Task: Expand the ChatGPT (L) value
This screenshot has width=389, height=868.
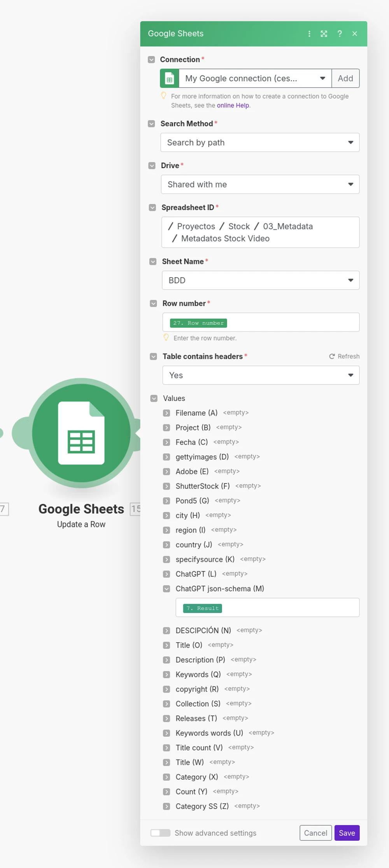Action: tap(166, 574)
